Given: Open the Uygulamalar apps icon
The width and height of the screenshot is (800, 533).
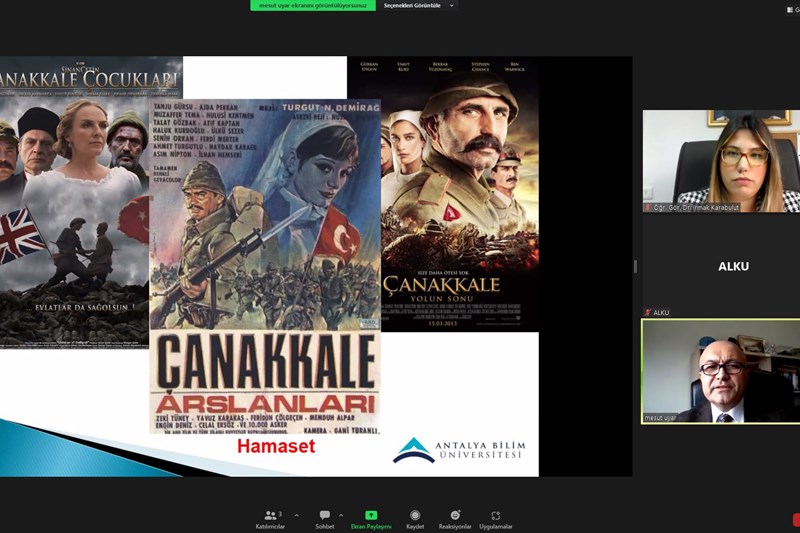Looking at the screenshot, I should (x=495, y=516).
